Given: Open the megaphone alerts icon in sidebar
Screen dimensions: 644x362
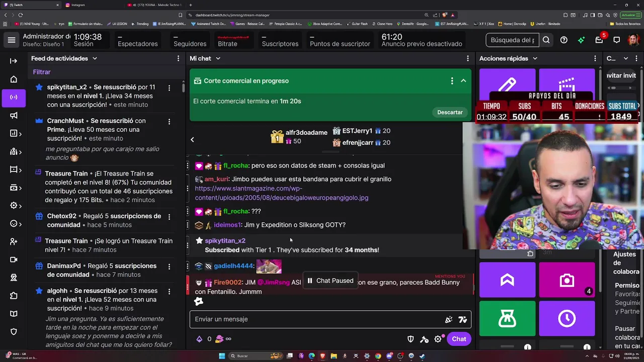Looking at the screenshot, I should pyautogui.click(x=14, y=115).
